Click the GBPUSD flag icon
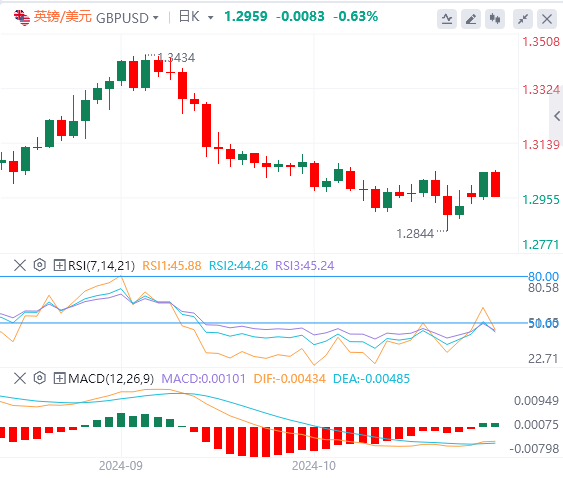 [x=22, y=18]
